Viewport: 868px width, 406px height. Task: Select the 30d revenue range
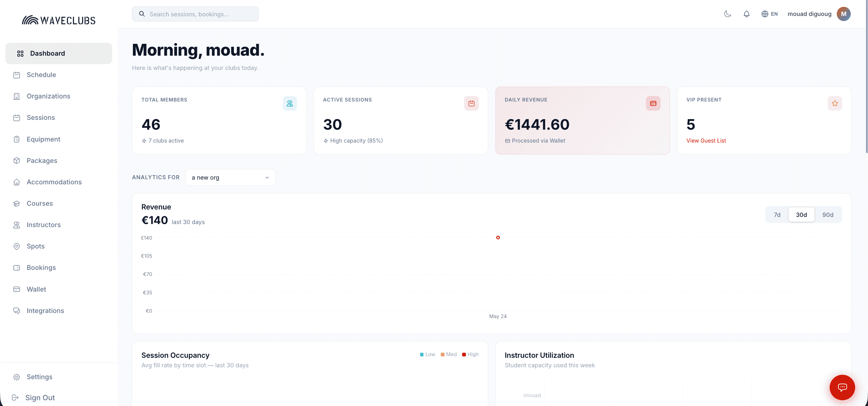(x=801, y=215)
